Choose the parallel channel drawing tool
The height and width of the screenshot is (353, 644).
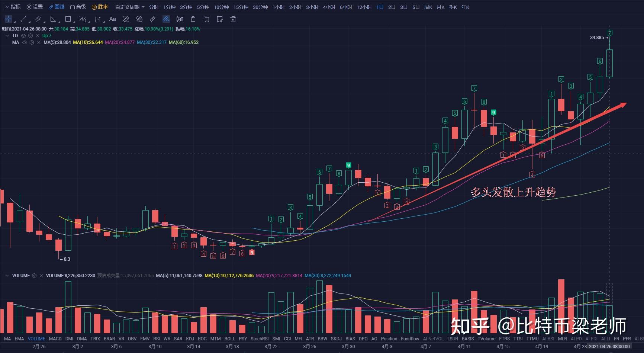(38, 19)
